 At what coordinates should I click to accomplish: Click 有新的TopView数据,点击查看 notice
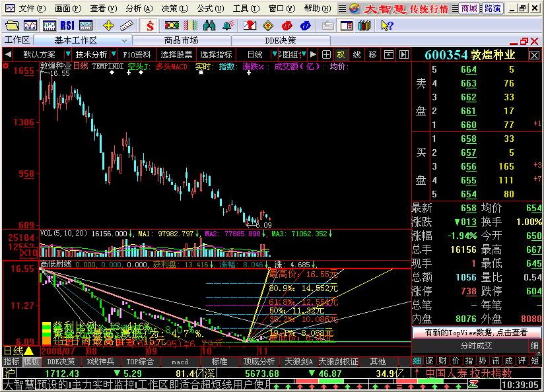click(x=476, y=333)
